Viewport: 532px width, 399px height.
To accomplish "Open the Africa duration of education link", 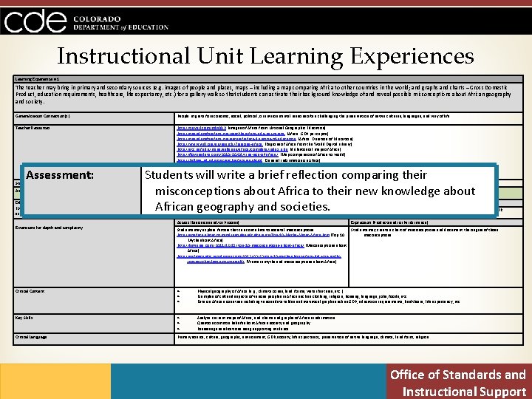I will [236, 139].
